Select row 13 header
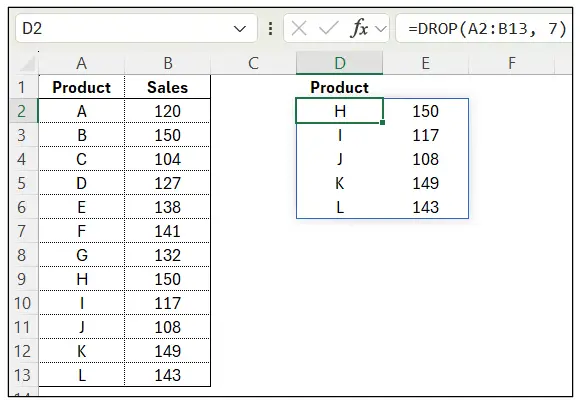Image resolution: width=580 pixels, height=401 pixels. [24, 375]
